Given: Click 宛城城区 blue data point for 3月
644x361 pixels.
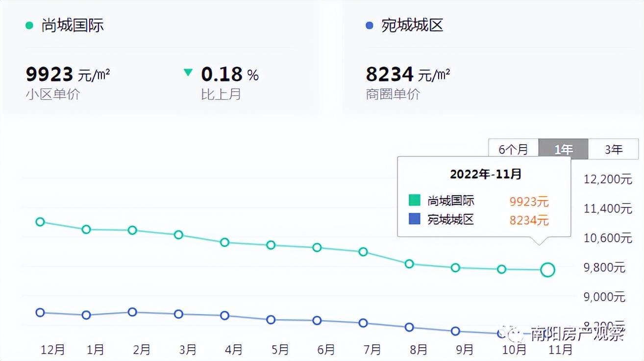Looking at the screenshot, I should point(178,314).
